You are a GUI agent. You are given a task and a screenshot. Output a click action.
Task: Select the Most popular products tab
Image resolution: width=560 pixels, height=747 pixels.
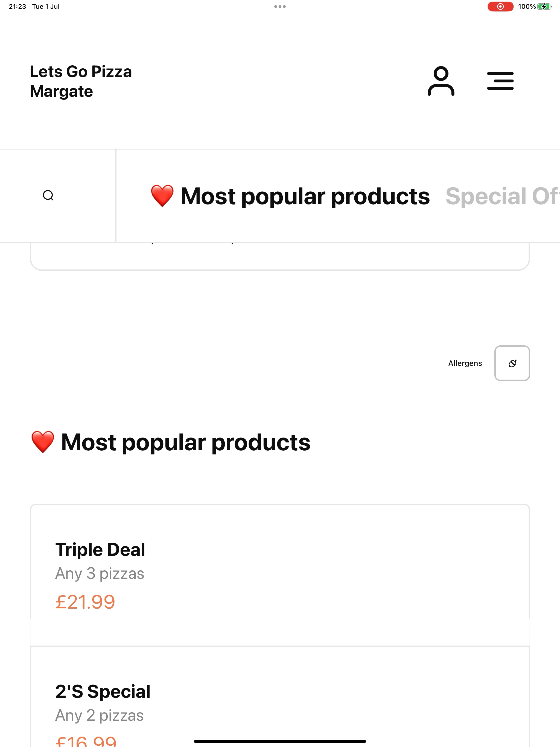(290, 196)
